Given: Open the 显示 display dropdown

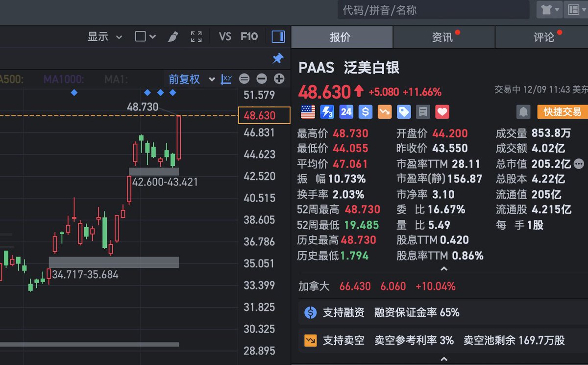Looking at the screenshot, I should [105, 37].
